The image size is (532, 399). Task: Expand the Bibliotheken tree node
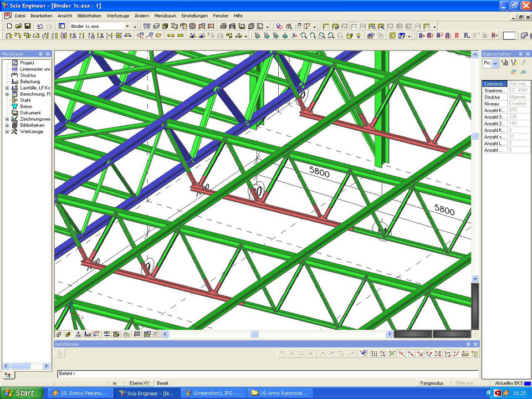7,125
